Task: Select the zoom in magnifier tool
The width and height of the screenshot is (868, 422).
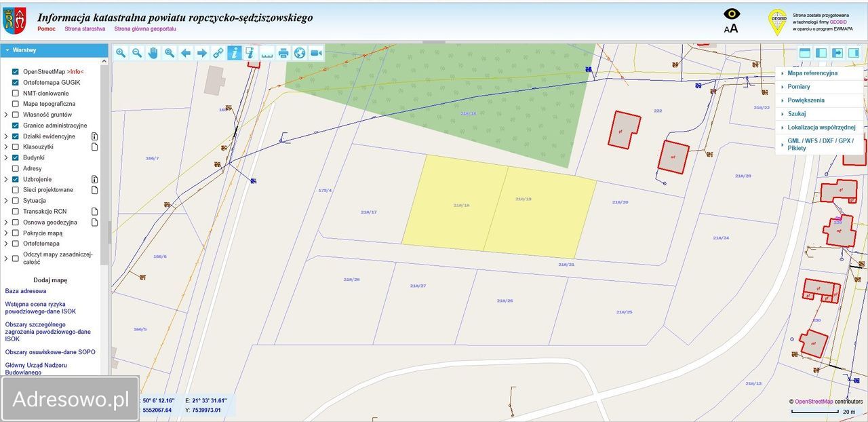Action: pyautogui.click(x=121, y=53)
